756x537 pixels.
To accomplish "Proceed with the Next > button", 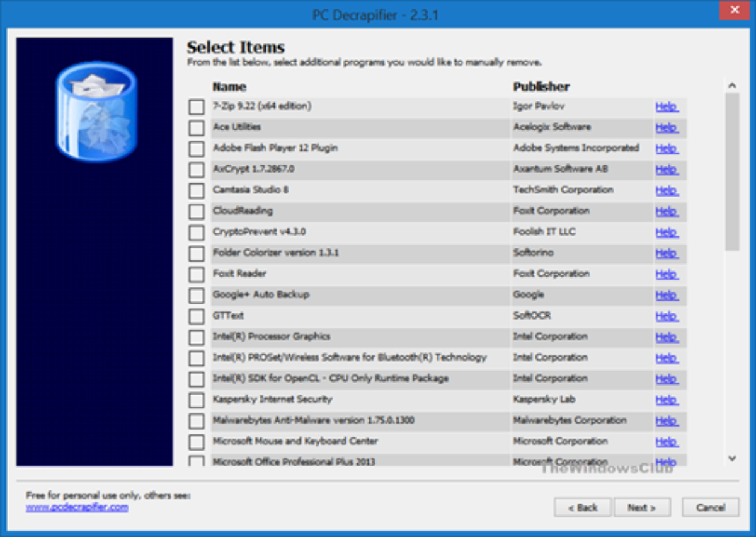I will pos(642,507).
